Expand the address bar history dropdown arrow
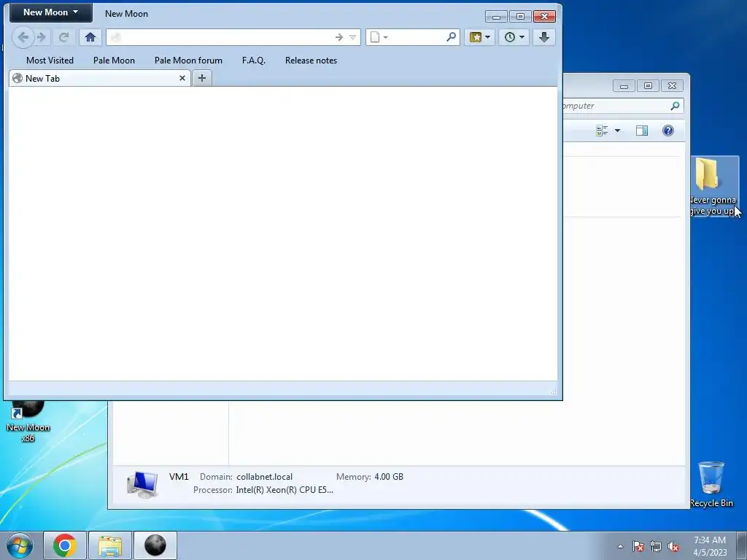Viewport: 747px width, 560px height. coord(352,37)
